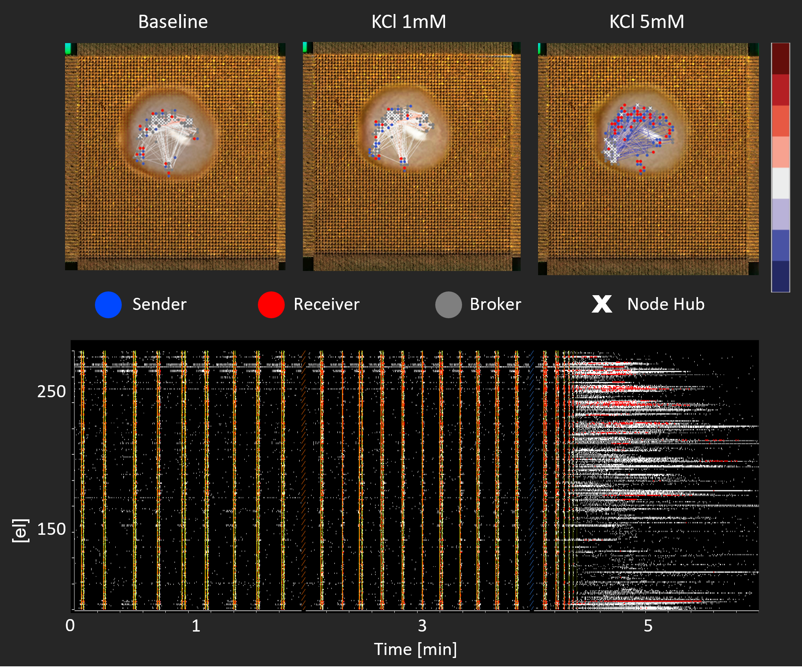Click the 'Time [min]' axis label

click(x=416, y=650)
